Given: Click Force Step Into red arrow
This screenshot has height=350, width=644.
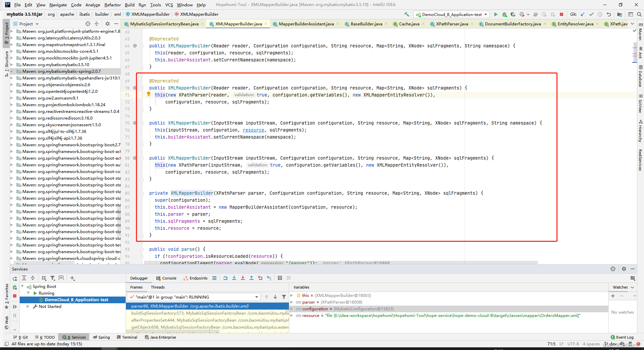Looking at the screenshot, I should 243,278.
